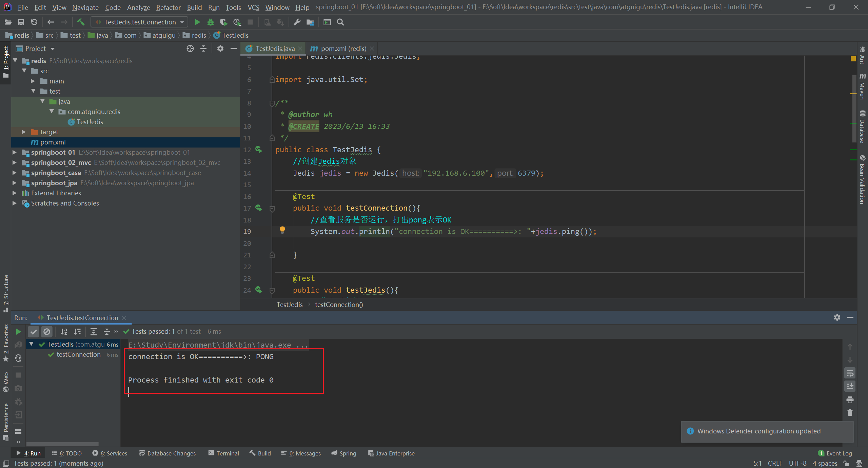The height and width of the screenshot is (468, 868).
Task: Open the VCS menu
Action: pyautogui.click(x=253, y=7)
